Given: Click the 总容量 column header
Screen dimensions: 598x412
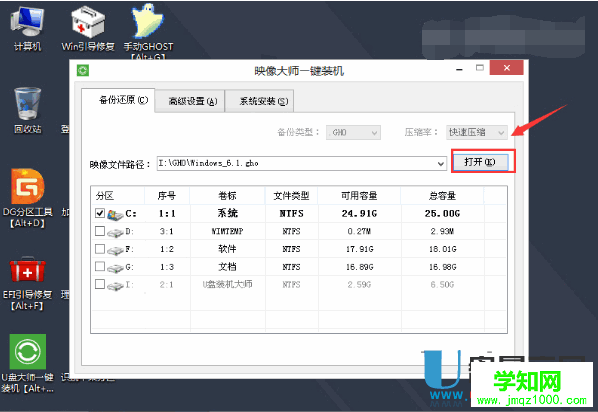Looking at the screenshot, I should pyautogui.click(x=442, y=196).
